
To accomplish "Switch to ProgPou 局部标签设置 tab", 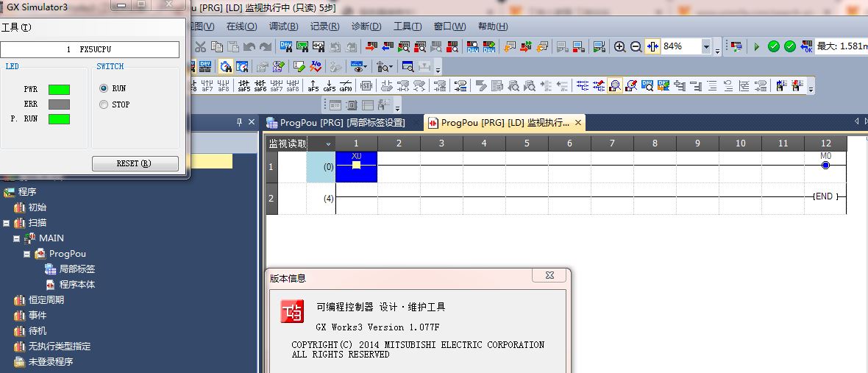I will click(343, 123).
